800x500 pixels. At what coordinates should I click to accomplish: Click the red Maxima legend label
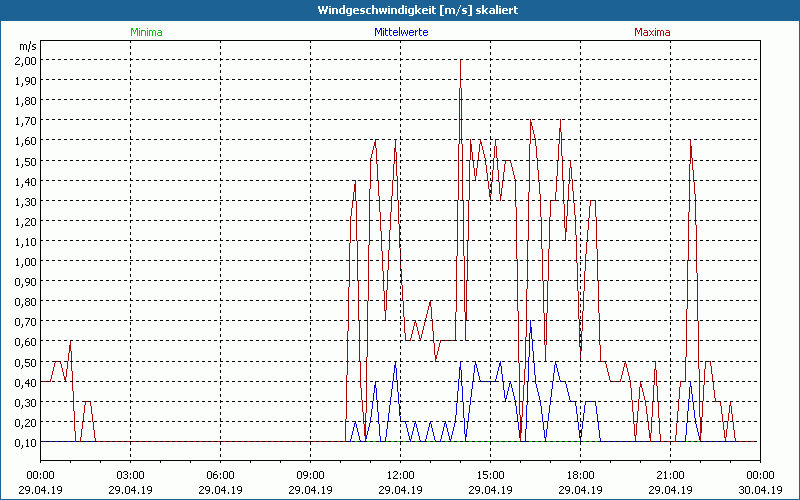(653, 32)
